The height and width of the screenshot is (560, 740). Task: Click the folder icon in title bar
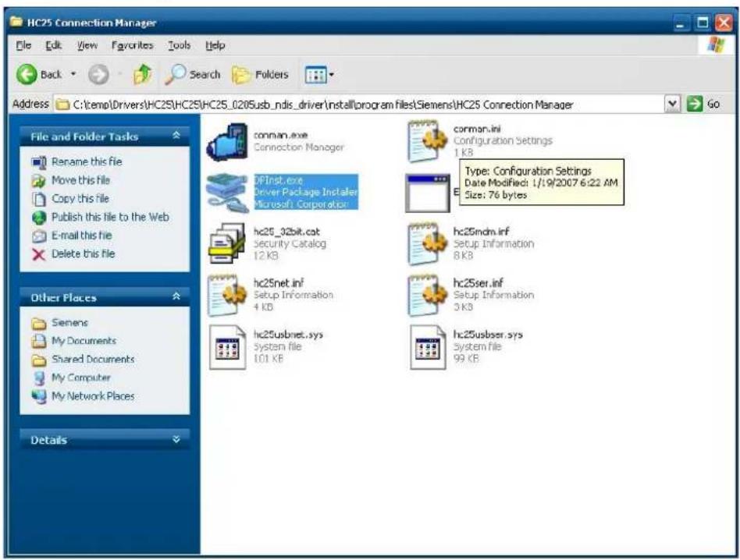tap(16, 22)
